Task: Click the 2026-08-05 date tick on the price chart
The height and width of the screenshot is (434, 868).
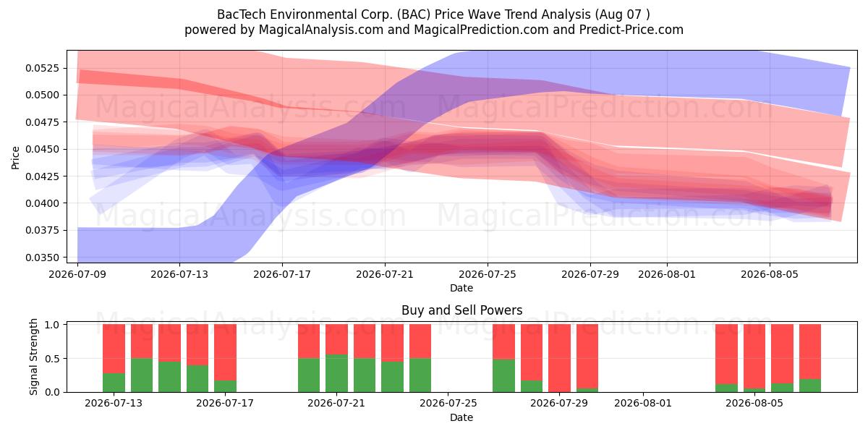Action: [x=769, y=274]
